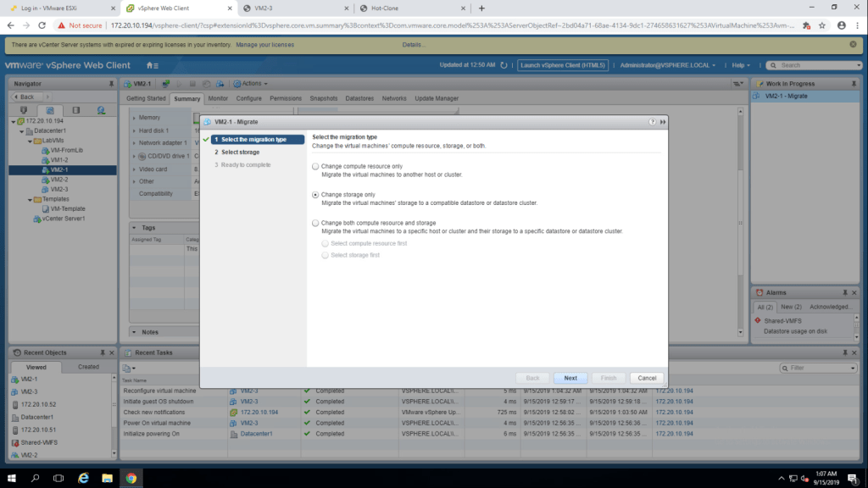Open the Snapshots tab
The image size is (868, 488).
click(x=323, y=98)
